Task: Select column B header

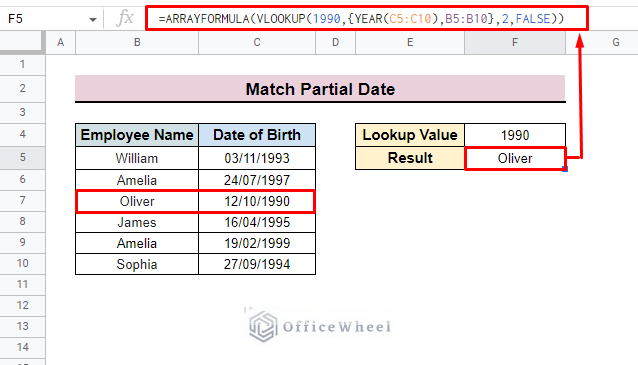Action: [137, 42]
